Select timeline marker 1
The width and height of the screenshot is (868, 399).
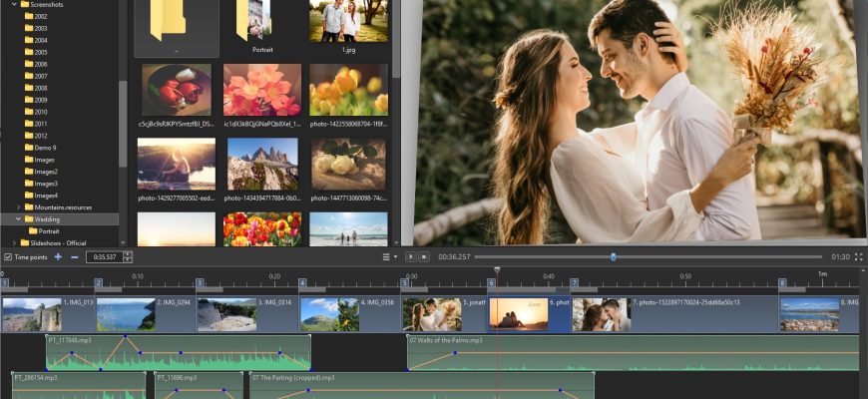(4, 282)
